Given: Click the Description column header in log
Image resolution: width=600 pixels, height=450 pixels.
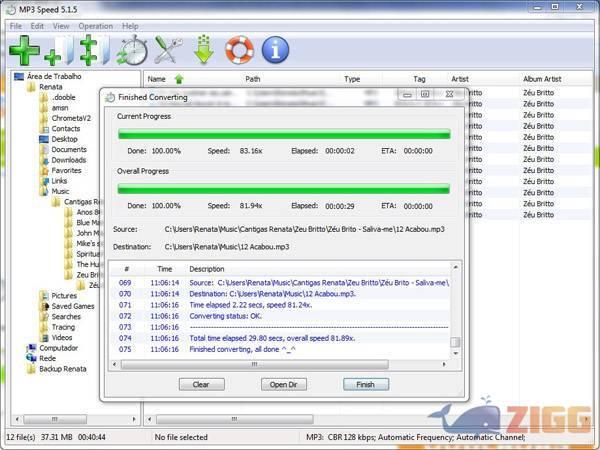Looking at the screenshot, I should point(207,269).
